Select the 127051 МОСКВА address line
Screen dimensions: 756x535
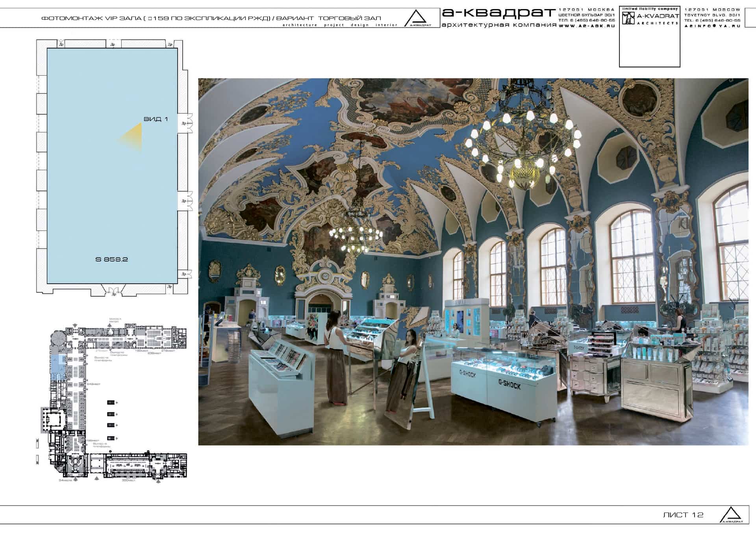[x=587, y=9]
